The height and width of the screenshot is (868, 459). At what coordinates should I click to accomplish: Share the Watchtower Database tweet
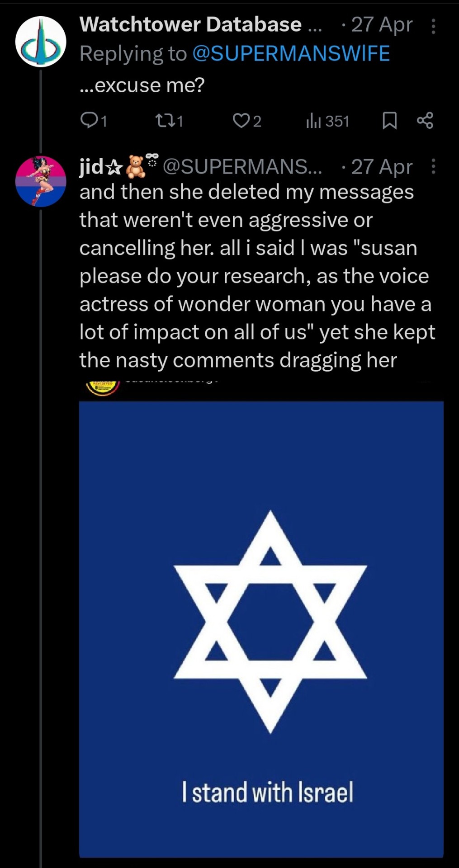tap(425, 120)
